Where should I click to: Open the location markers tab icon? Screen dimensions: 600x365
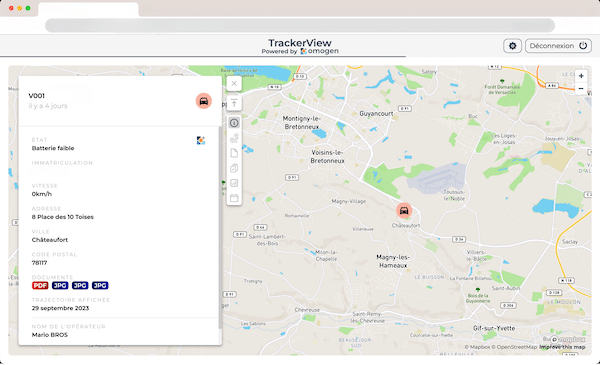click(234, 138)
